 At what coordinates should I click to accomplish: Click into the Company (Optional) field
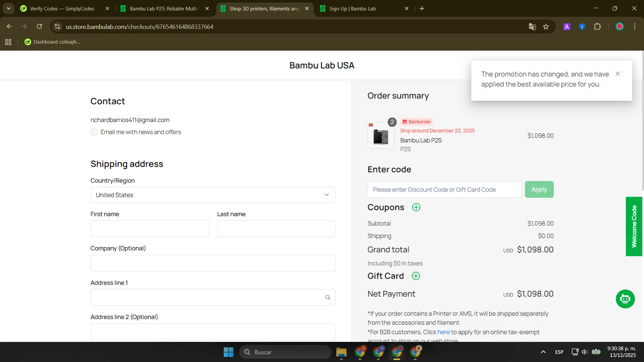[x=213, y=263]
